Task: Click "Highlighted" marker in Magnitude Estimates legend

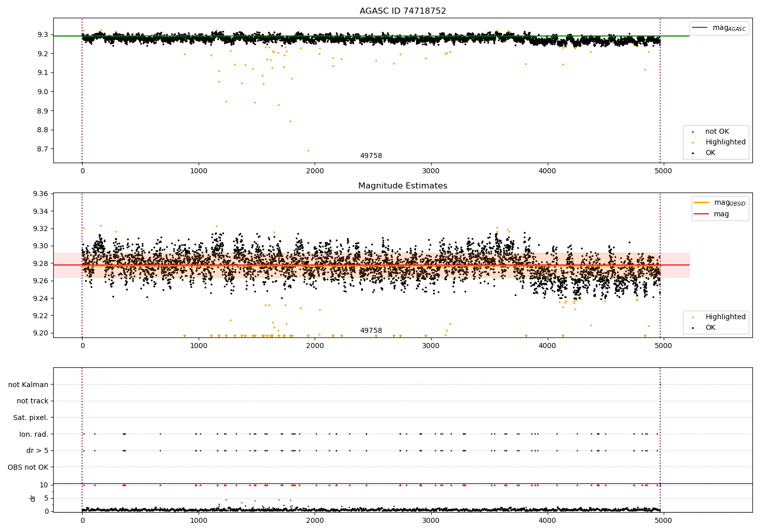Action: tap(693, 318)
